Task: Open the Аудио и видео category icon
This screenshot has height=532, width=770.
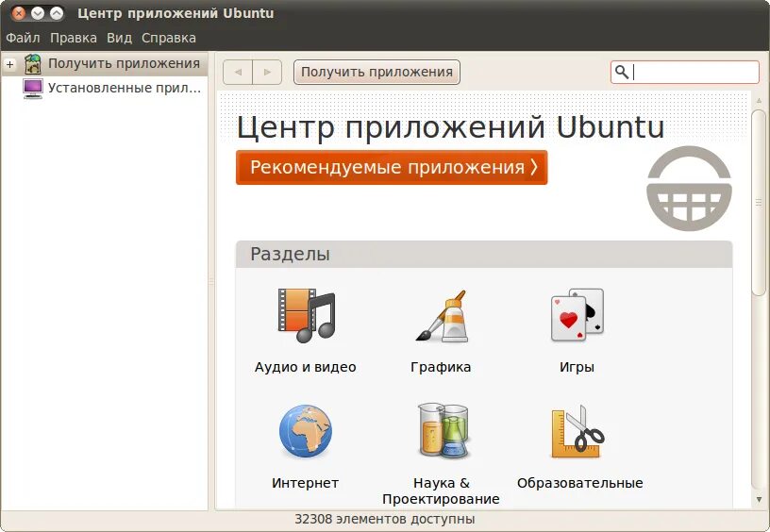Action: point(306,315)
